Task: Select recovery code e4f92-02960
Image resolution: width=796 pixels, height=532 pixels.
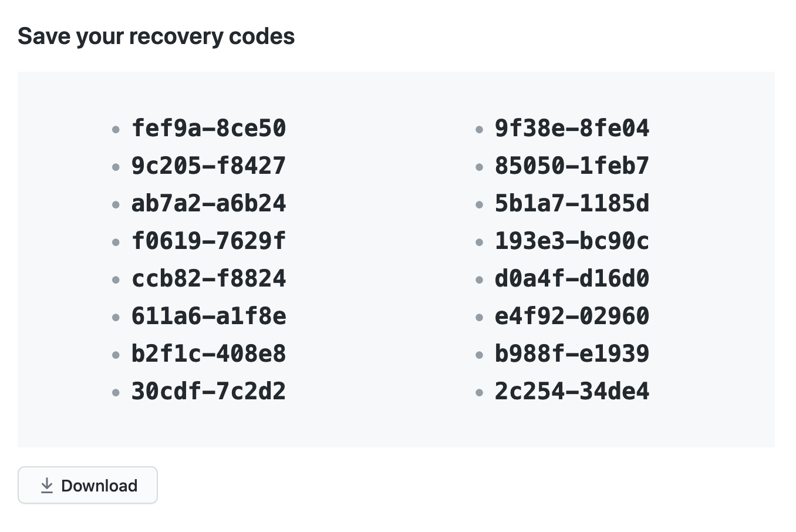Action: point(572,316)
